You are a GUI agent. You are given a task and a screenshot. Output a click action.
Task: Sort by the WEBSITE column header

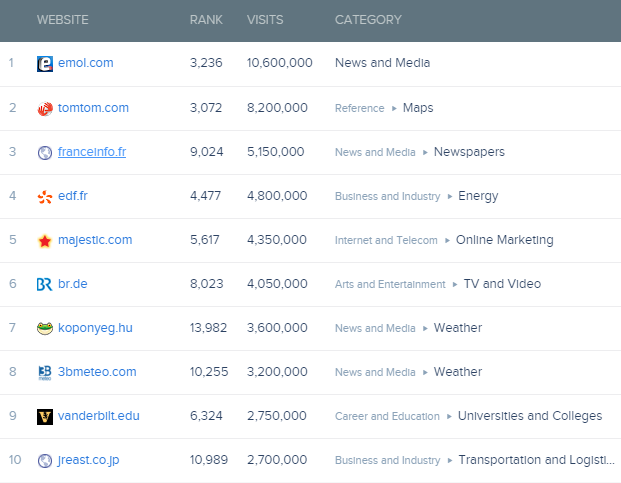(x=63, y=20)
